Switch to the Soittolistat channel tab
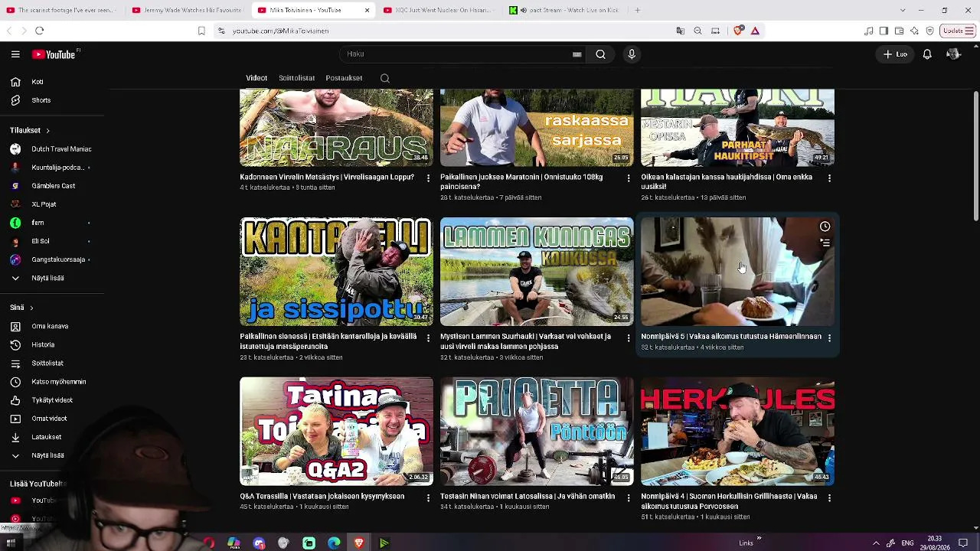 296,78
